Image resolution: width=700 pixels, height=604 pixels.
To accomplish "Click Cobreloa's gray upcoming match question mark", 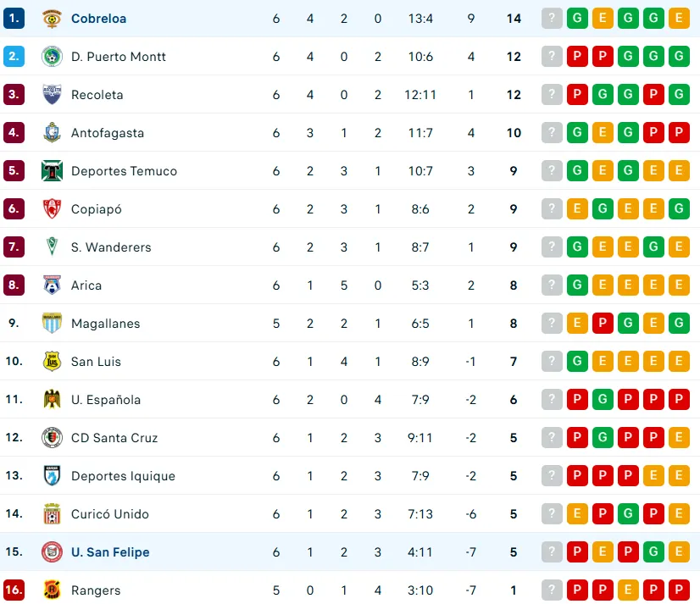I will point(552,19).
